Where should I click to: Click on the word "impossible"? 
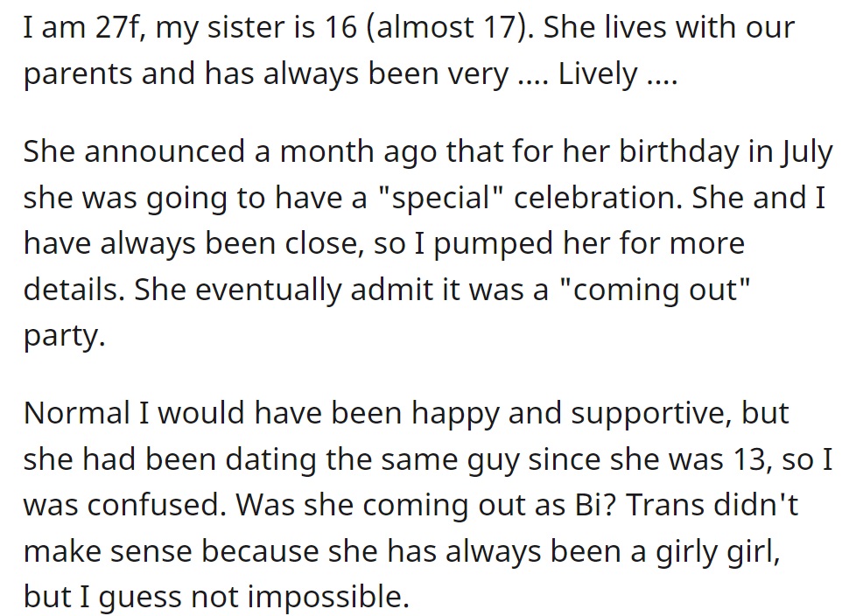(x=328, y=598)
